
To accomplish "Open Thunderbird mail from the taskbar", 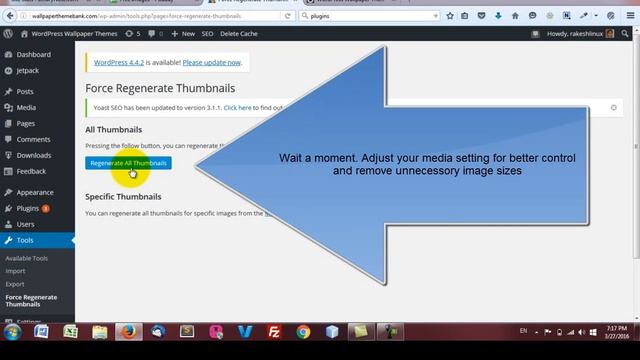I will click(158, 332).
